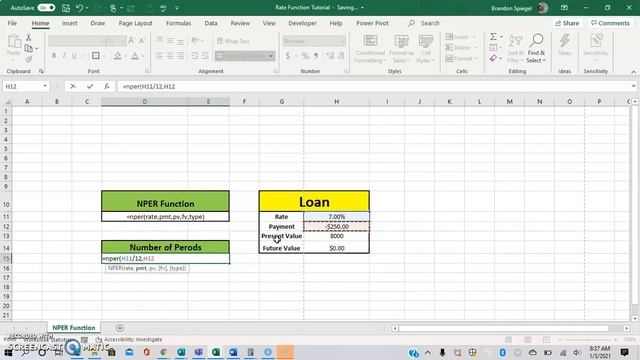
Task: Click the Wrap Text button
Action: click(233, 41)
